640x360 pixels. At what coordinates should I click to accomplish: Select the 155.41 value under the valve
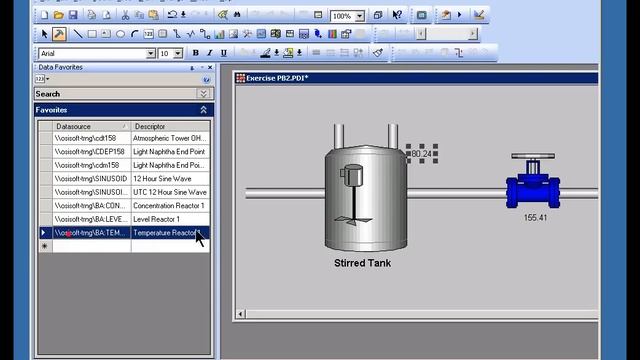[x=535, y=218]
